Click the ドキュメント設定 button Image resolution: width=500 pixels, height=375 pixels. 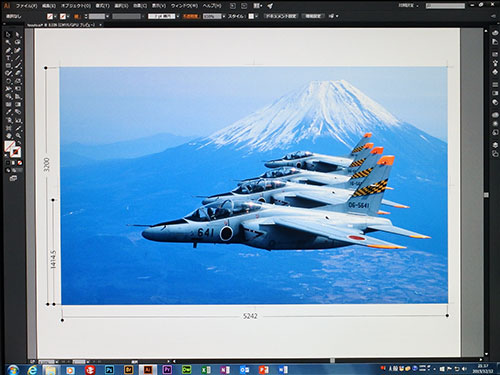click(281, 16)
